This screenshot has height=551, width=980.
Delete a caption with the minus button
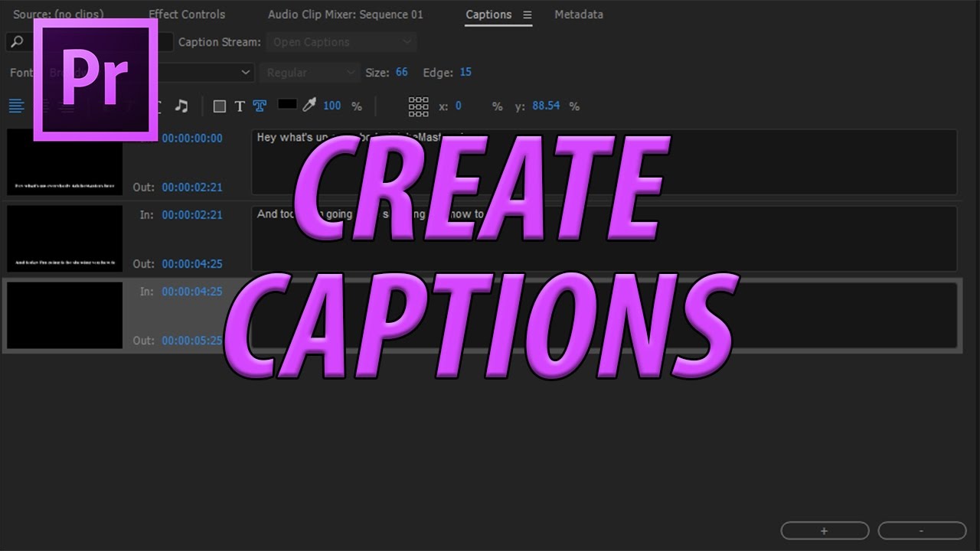coord(923,530)
